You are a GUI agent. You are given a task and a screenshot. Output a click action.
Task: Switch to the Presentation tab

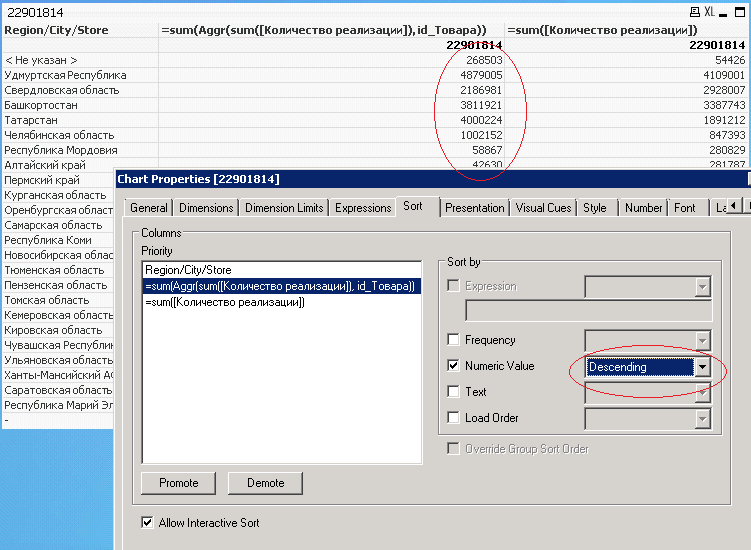point(475,208)
